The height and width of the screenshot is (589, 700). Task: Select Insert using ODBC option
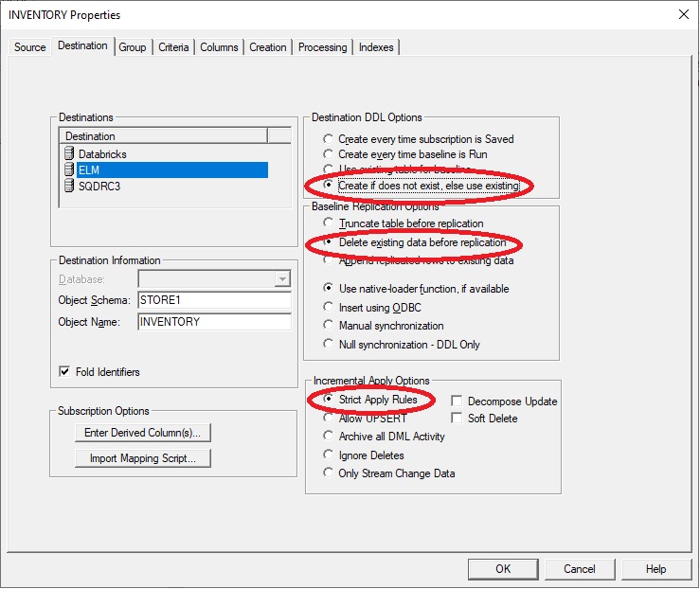click(329, 308)
